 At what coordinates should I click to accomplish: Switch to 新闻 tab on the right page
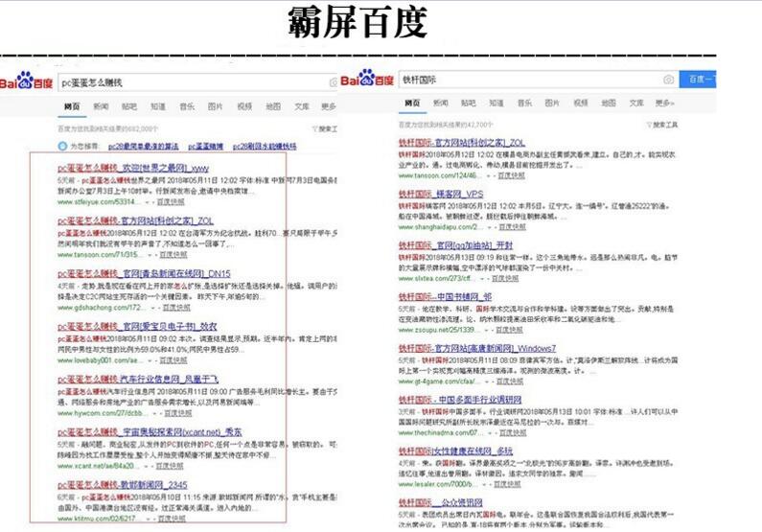pyautogui.click(x=440, y=103)
